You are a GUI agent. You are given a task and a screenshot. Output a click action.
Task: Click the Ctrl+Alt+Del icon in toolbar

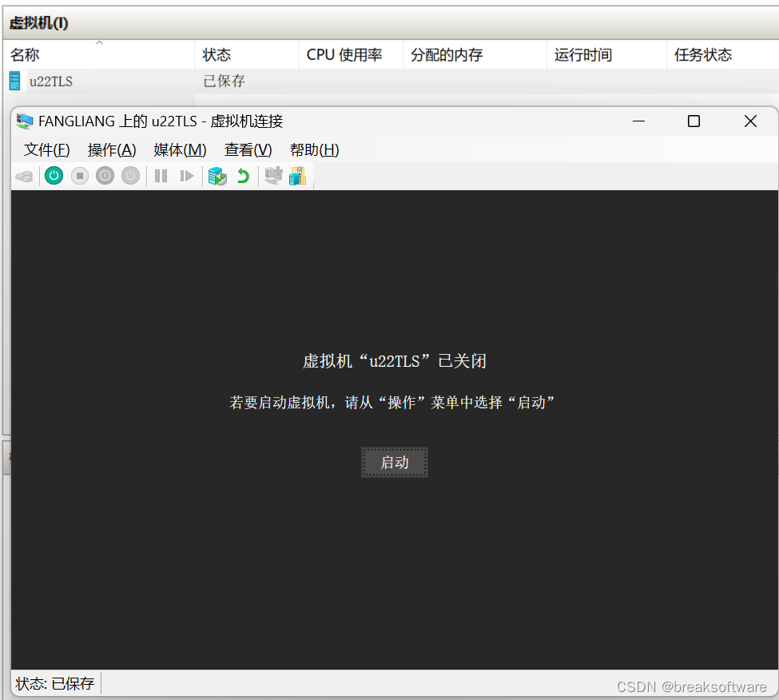pos(24,176)
